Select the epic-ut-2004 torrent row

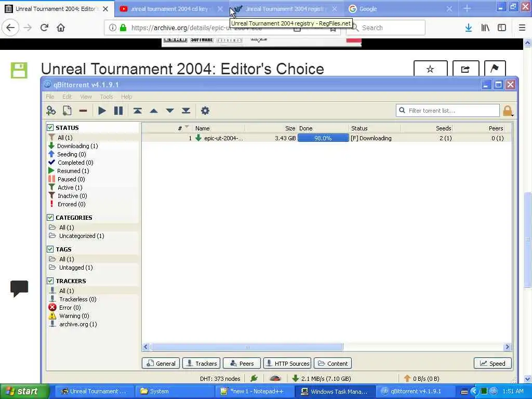tap(326, 138)
